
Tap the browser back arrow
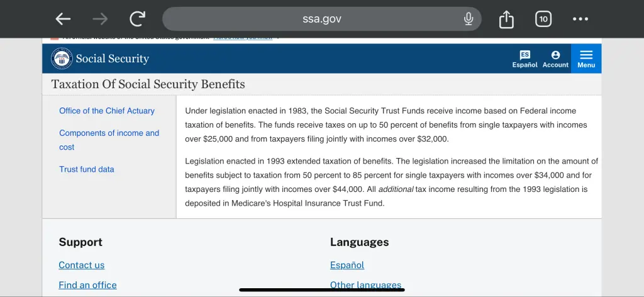pos(63,19)
